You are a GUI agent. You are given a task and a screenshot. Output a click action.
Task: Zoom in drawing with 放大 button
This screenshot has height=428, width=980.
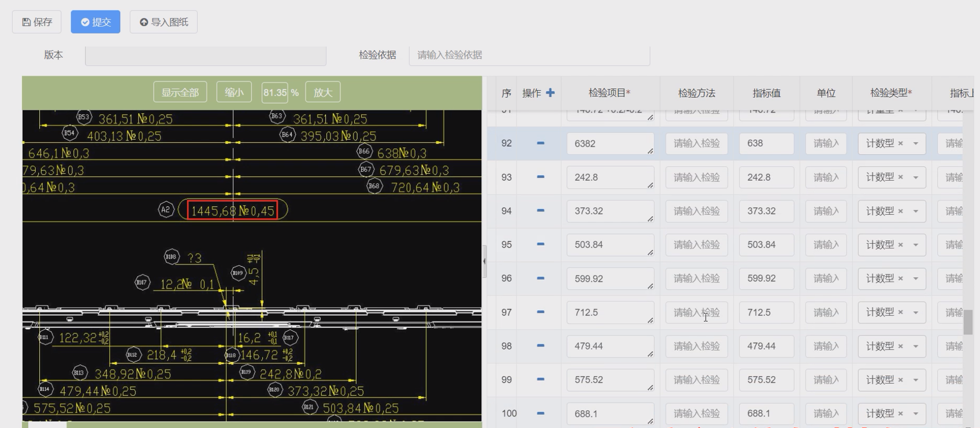[322, 92]
